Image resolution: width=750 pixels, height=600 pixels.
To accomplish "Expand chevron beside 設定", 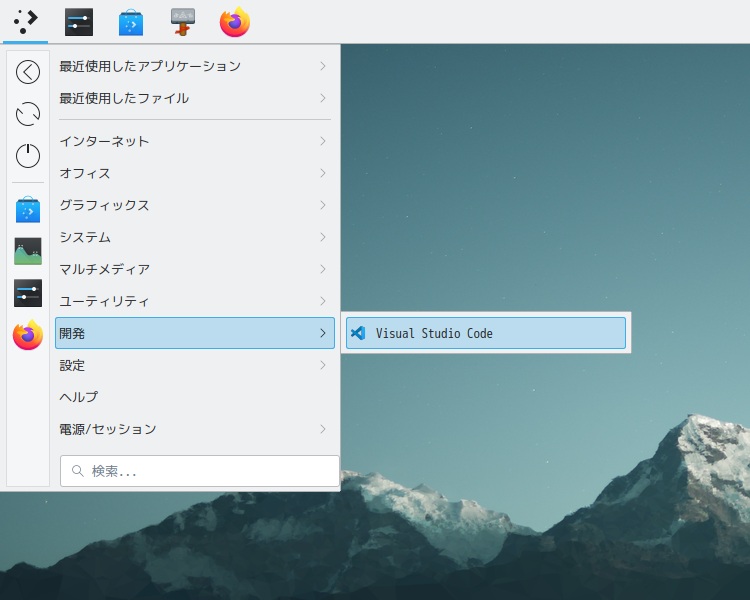I will click(323, 365).
